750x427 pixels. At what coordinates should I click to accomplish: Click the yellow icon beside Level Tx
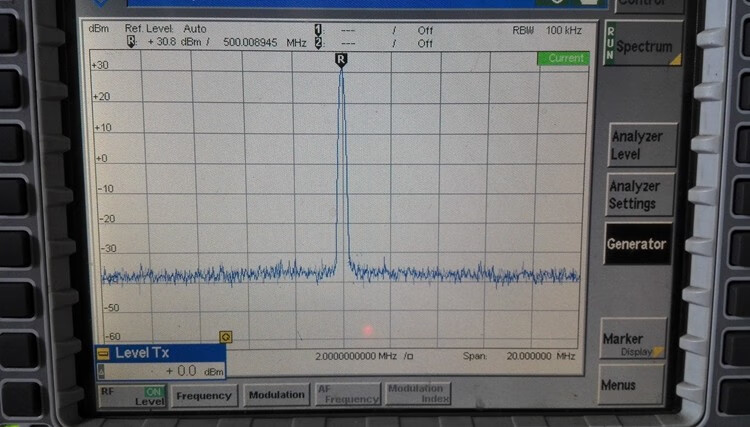point(103,353)
